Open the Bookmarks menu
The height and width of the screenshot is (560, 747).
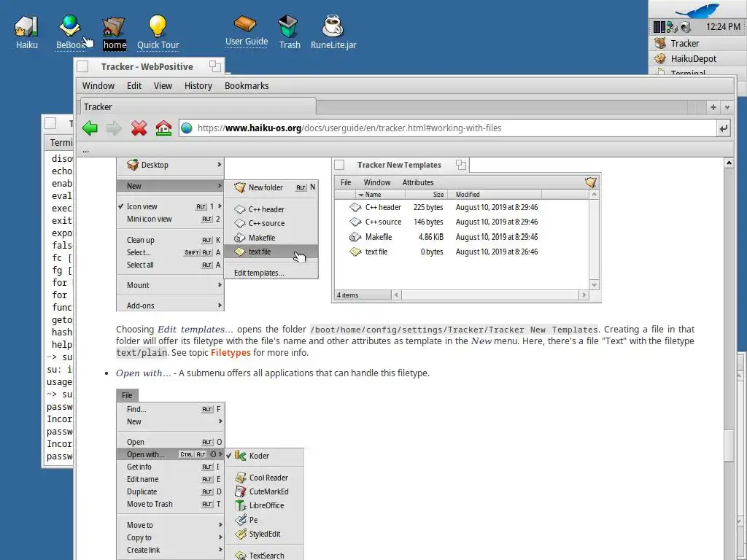click(x=247, y=86)
